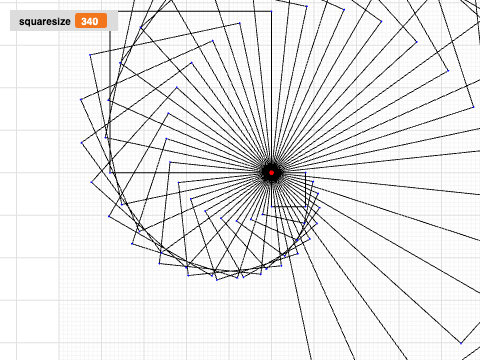Click the orange value 340
The width and height of the screenshot is (480, 360).
coord(91,21)
